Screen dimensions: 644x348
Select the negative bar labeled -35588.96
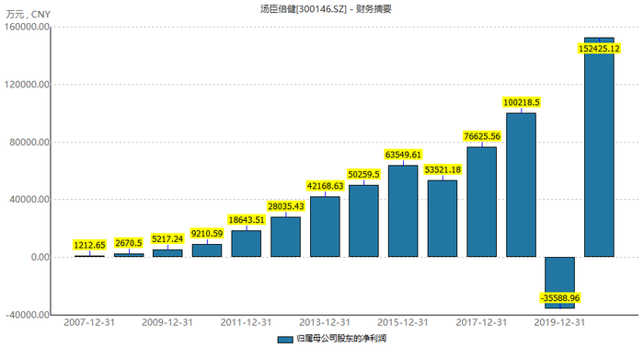[559, 283]
